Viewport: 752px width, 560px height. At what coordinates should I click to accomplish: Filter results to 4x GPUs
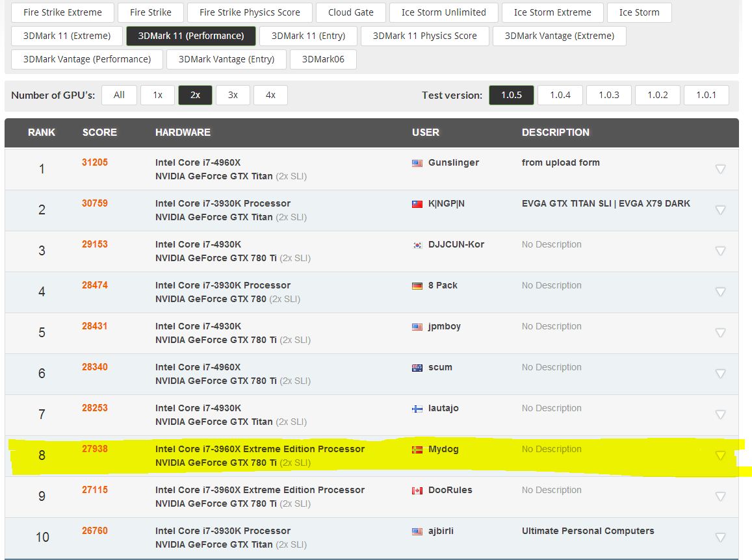point(270,95)
